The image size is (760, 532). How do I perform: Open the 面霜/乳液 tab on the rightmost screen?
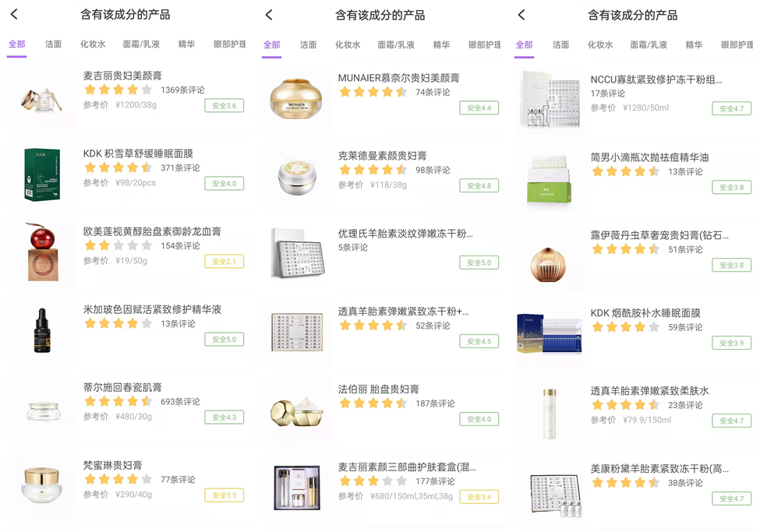649,44
